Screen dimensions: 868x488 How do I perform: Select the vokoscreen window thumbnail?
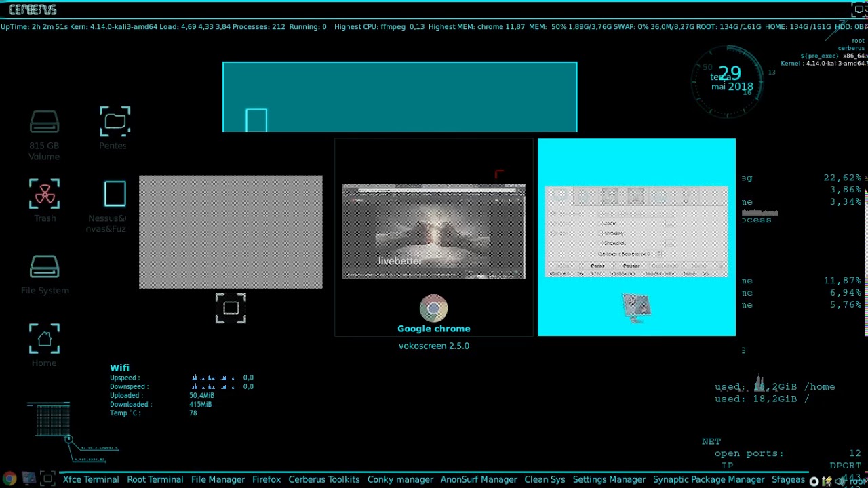636,232
